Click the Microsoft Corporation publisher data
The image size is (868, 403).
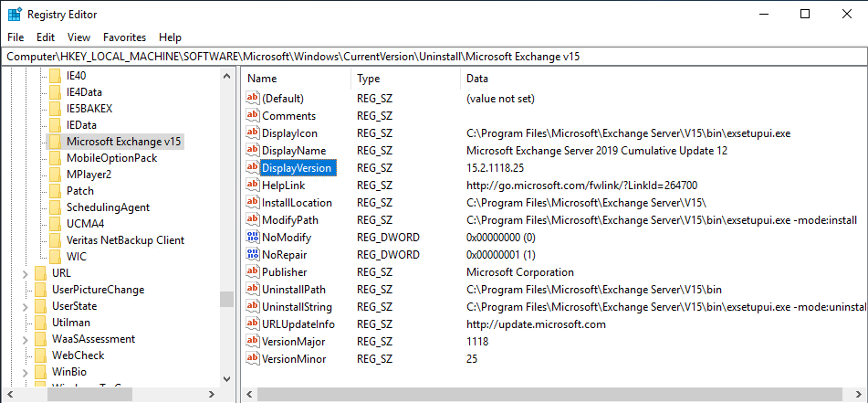520,272
